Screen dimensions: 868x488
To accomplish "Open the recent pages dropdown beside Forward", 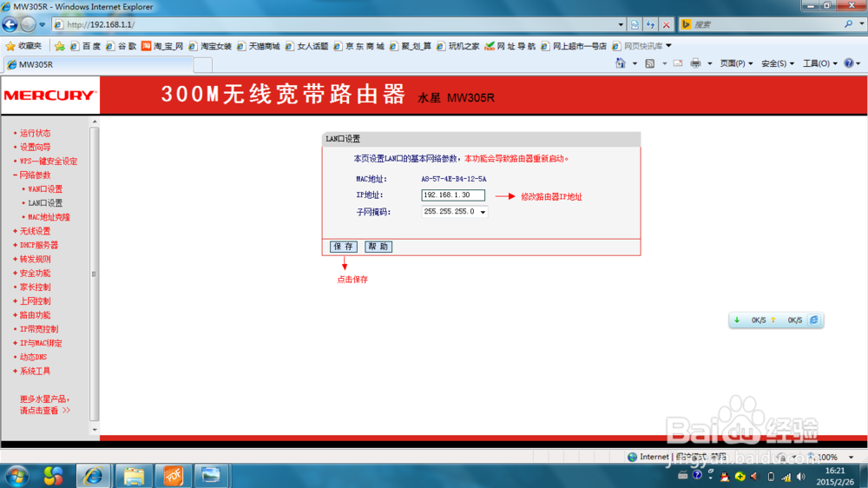I will pos(42,25).
